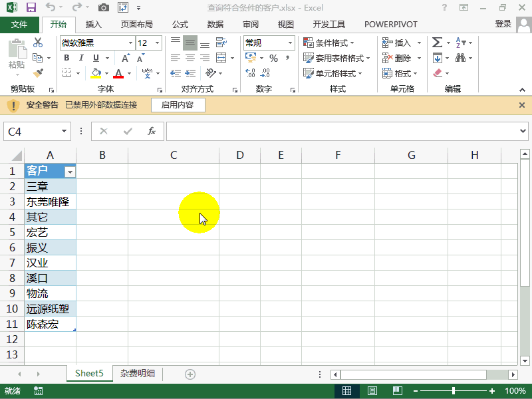Toggle bold formatting
Image resolution: width=532 pixels, height=399 pixels.
tap(66, 58)
